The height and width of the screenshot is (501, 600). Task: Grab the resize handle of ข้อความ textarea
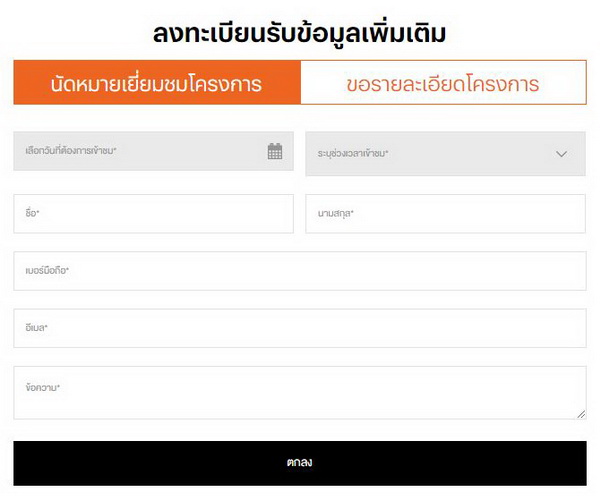pyautogui.click(x=581, y=414)
